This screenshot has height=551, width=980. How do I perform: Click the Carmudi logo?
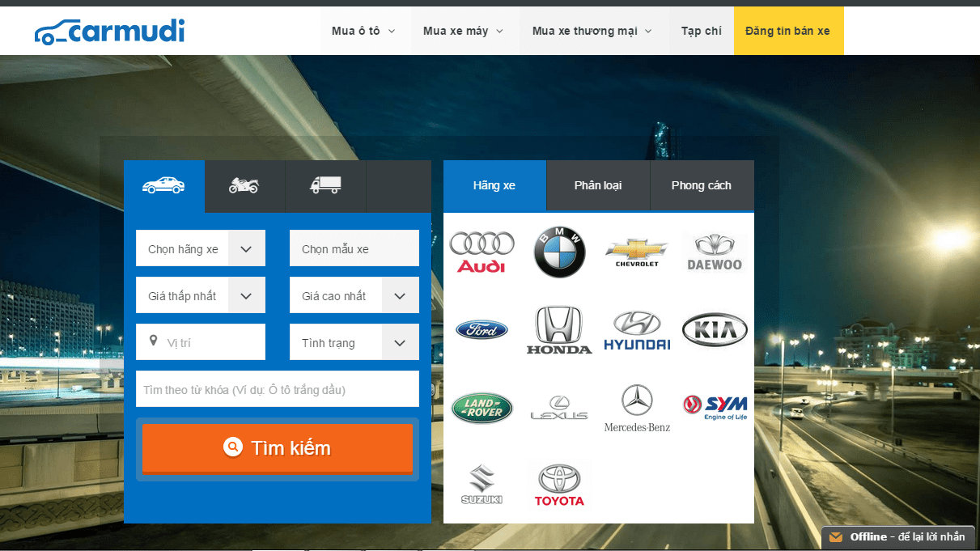click(109, 32)
